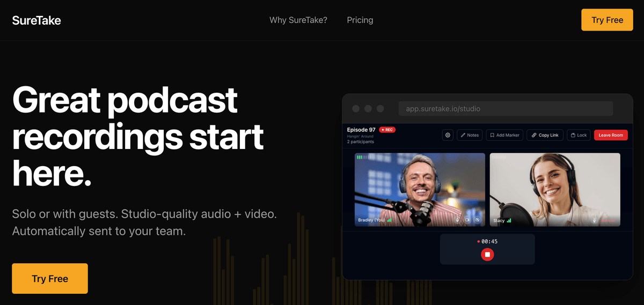
Task: Click the app.suretake.io/studio address bar
Action: tap(506, 108)
